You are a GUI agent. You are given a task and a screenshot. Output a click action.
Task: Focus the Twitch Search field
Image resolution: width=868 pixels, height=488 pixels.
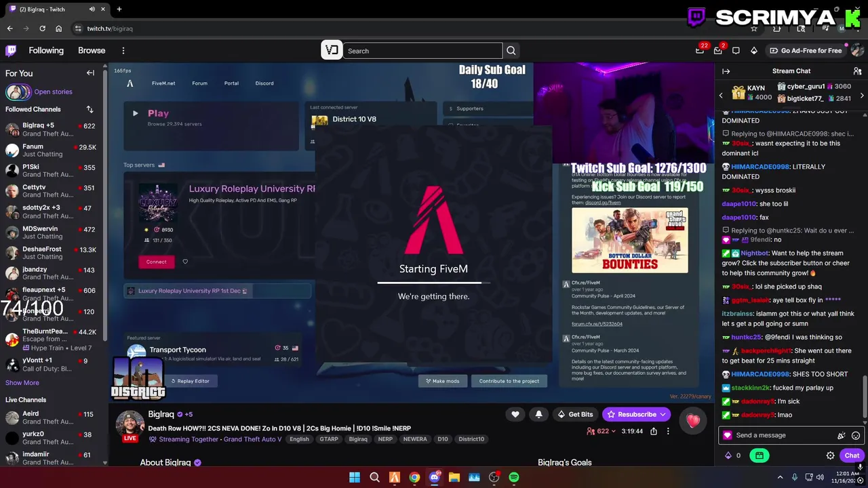coord(422,51)
